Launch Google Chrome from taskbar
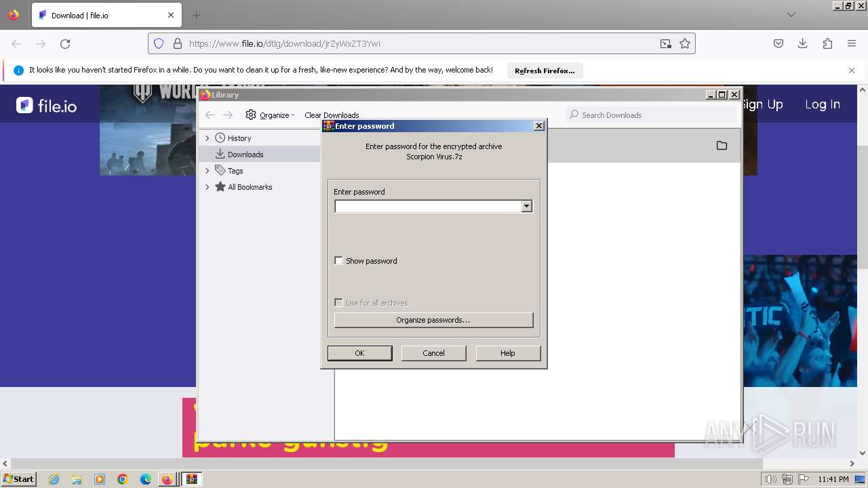 [x=123, y=479]
